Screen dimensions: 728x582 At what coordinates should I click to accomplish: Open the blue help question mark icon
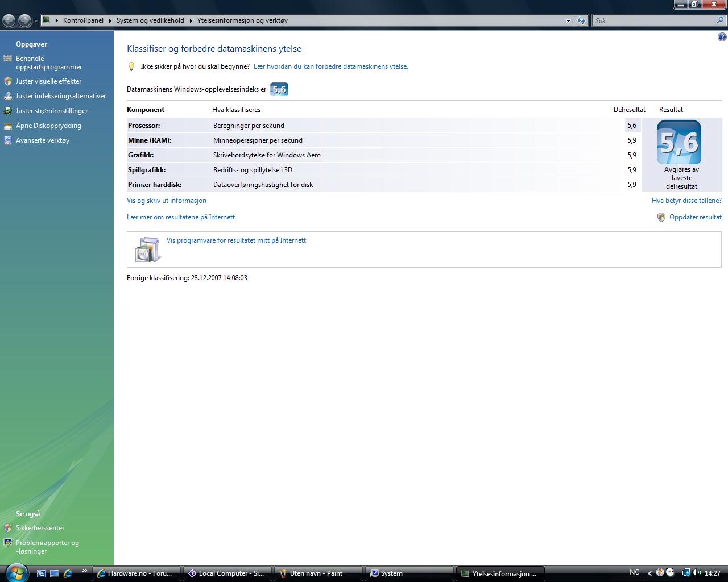click(722, 38)
